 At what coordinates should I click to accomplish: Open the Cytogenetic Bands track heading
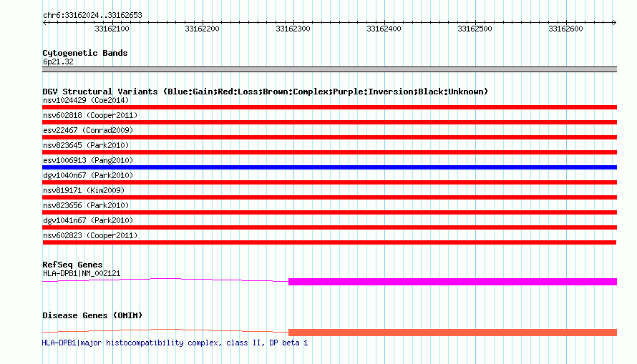click(85, 53)
